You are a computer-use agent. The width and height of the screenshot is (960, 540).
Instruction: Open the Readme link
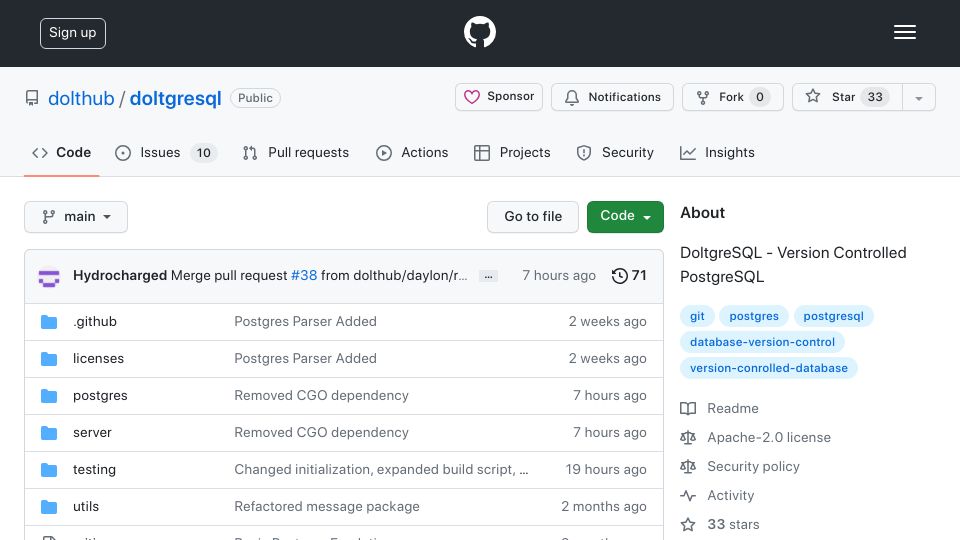(x=732, y=408)
